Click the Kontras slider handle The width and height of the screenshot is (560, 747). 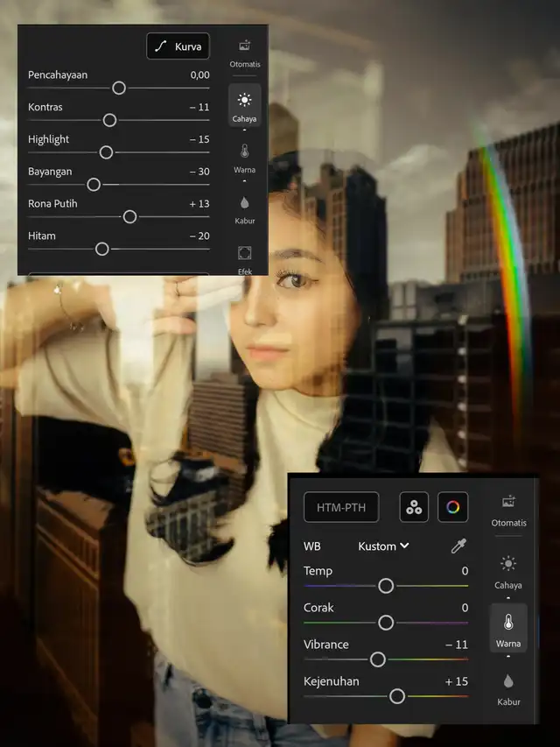pyautogui.click(x=109, y=120)
